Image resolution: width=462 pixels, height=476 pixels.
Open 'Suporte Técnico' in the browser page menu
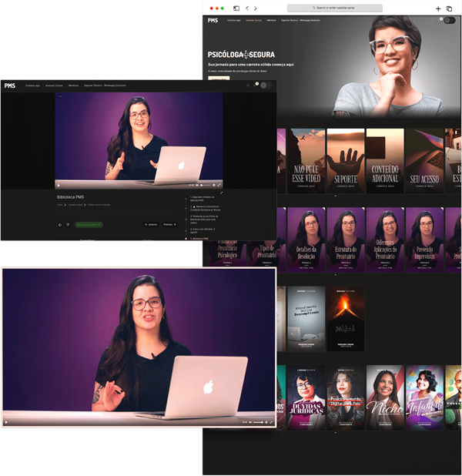[x=300, y=20]
